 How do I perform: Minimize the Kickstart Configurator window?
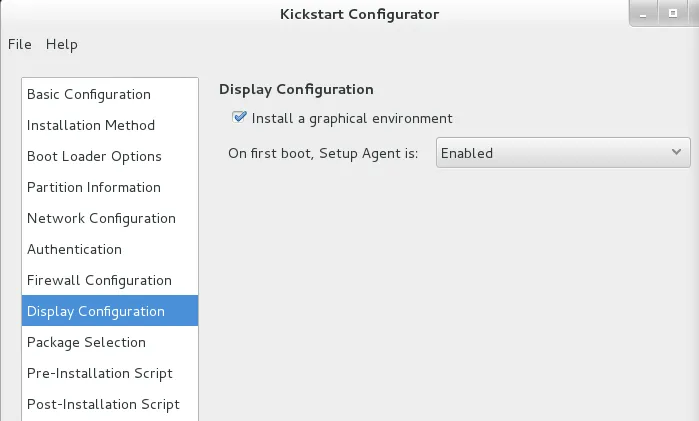[x=643, y=14]
